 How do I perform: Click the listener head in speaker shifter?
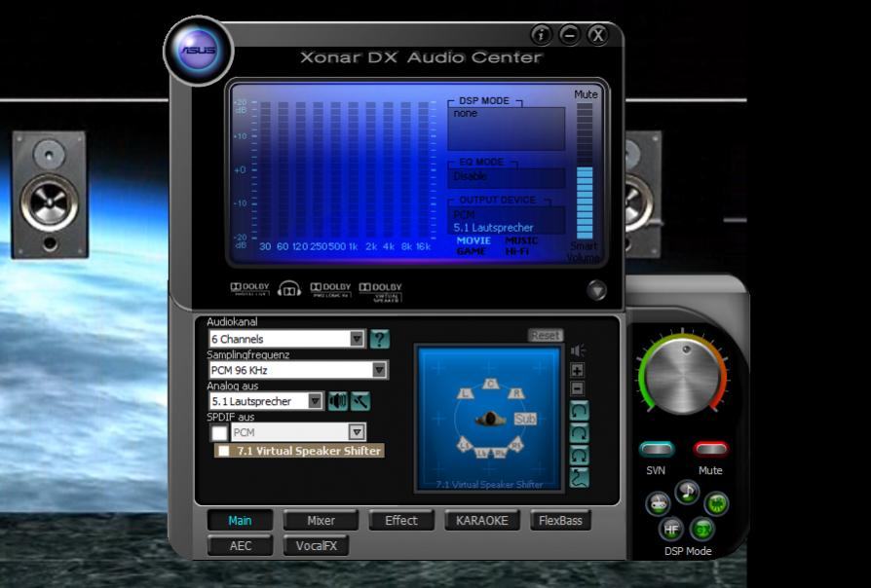coord(490,420)
